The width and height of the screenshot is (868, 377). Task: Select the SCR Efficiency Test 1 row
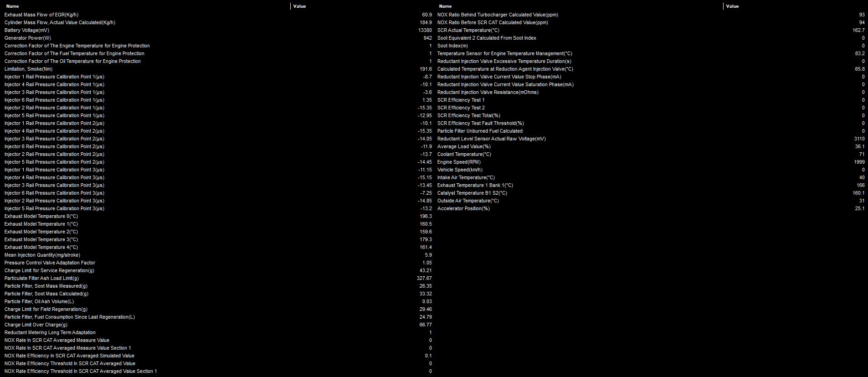(x=651, y=100)
